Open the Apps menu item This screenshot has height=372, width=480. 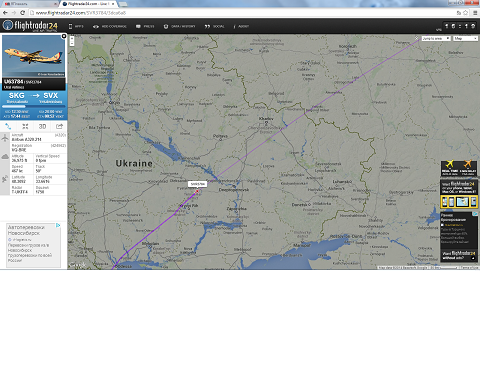tap(76, 26)
